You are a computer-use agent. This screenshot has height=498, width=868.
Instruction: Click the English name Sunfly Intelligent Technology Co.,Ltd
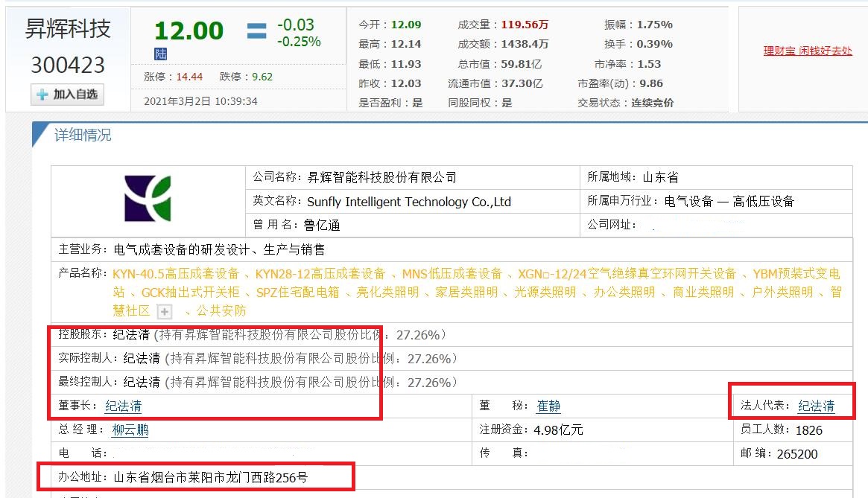(409, 202)
